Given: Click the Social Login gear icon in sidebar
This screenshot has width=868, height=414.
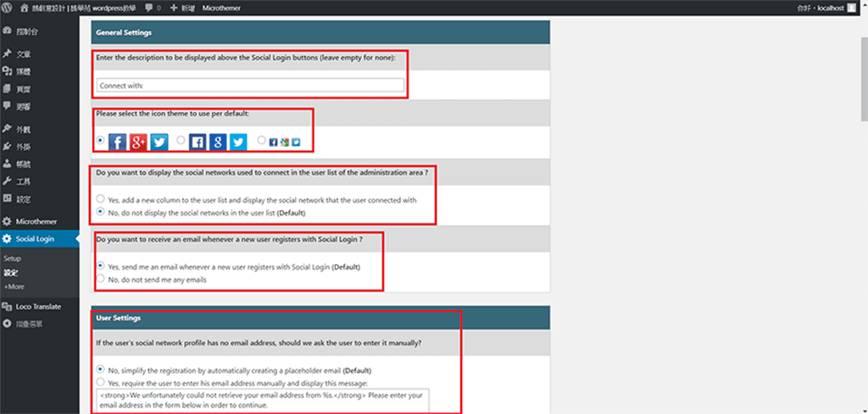Looking at the screenshot, I should click(8, 239).
